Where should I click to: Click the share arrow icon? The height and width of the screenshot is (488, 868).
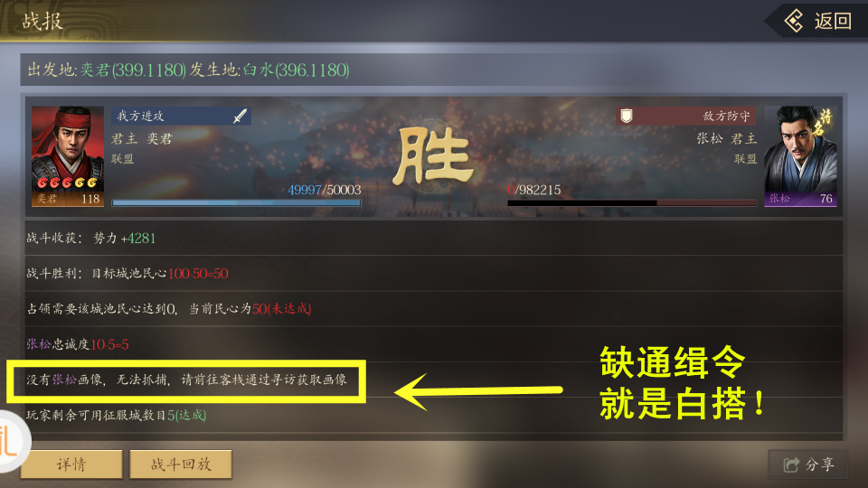pos(792,465)
